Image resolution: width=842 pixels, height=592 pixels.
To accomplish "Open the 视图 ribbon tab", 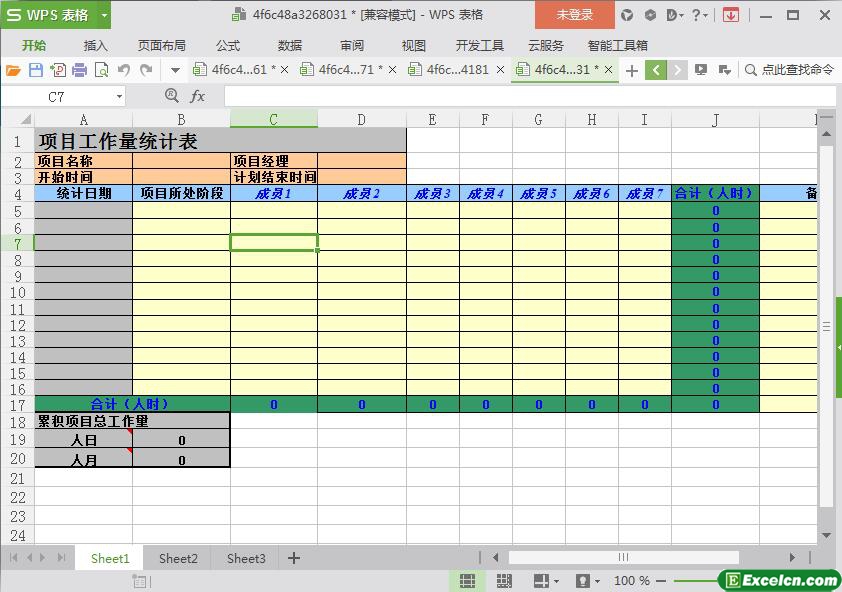I will coord(413,46).
